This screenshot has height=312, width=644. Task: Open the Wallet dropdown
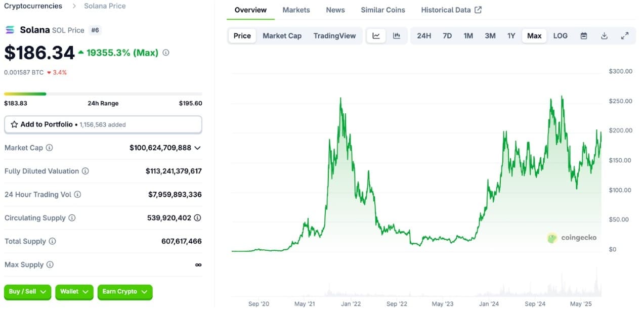tap(74, 292)
